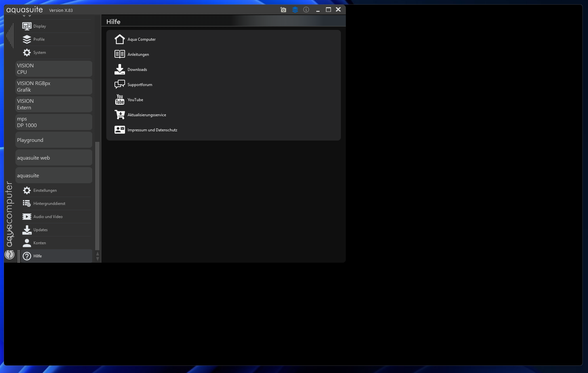The height and width of the screenshot is (373, 588).
Task: Click the Downloads arrow icon in Hilfe
Action: pyautogui.click(x=119, y=69)
